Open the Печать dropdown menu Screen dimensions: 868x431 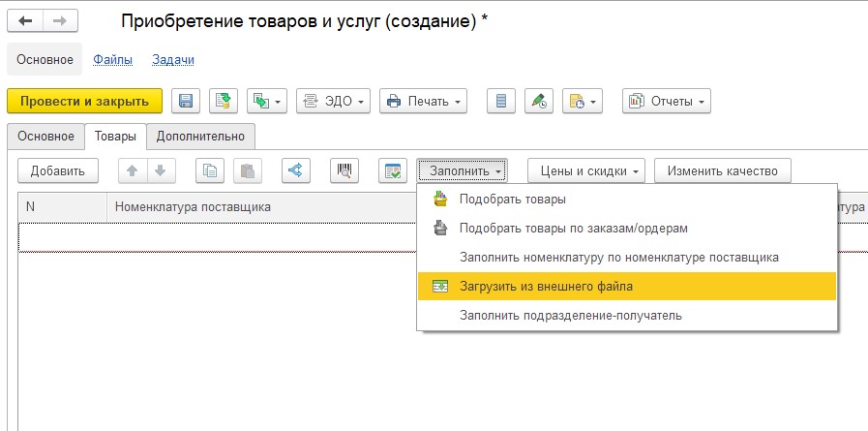coord(424,102)
